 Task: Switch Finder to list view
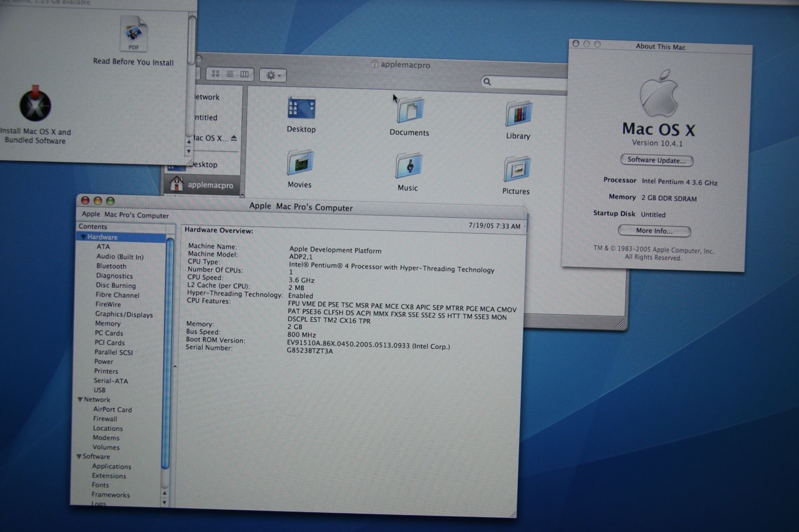(x=230, y=74)
